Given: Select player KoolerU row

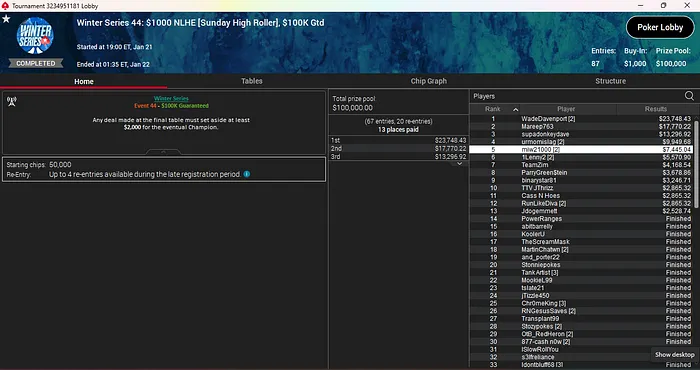Looking at the screenshot, I should pyautogui.click(x=581, y=234).
